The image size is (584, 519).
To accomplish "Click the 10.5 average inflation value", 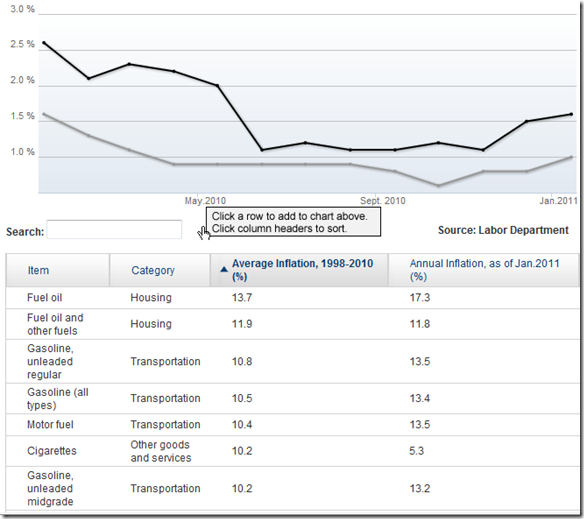I will 242,398.
